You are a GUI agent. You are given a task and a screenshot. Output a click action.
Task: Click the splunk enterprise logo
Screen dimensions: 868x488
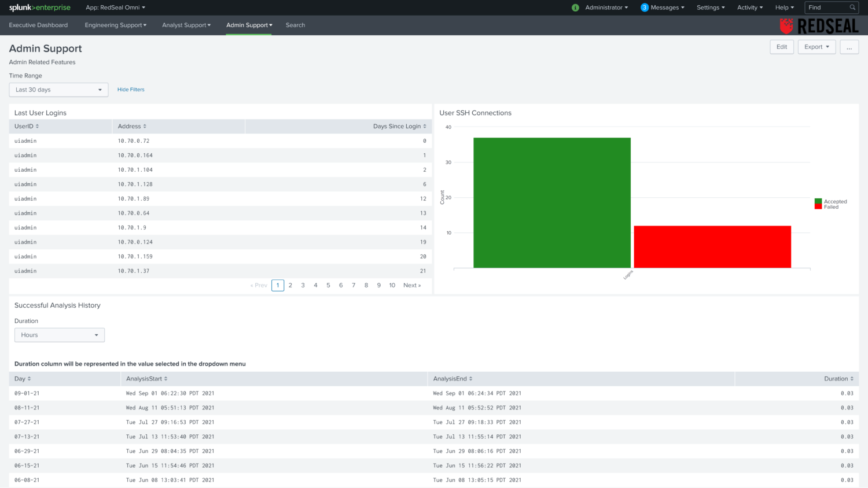[39, 8]
